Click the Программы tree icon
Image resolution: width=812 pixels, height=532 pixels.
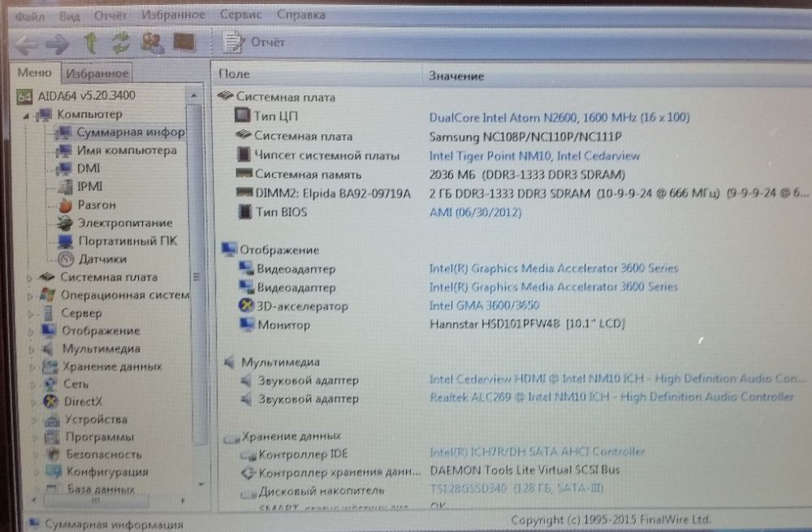tap(52, 438)
